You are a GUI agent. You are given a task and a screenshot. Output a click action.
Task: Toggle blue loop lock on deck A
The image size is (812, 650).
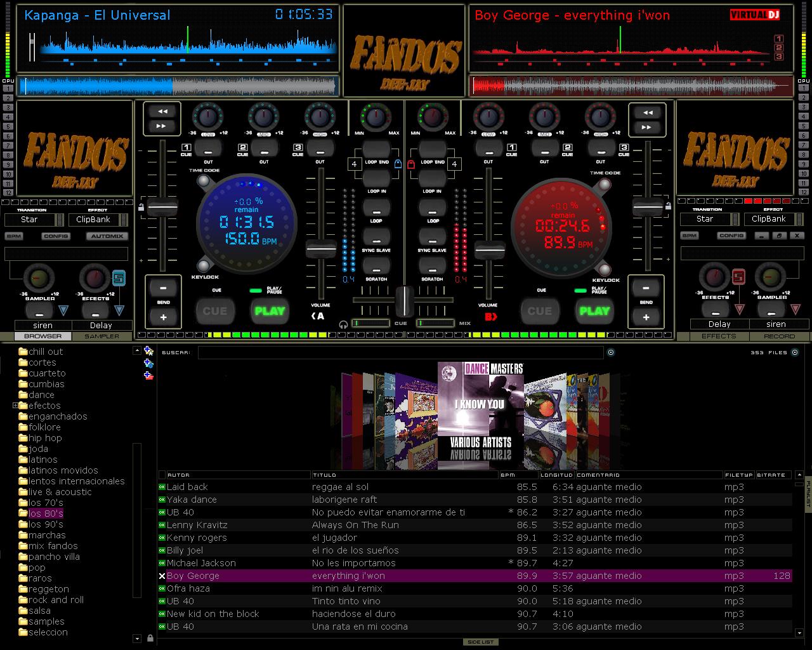(398, 164)
